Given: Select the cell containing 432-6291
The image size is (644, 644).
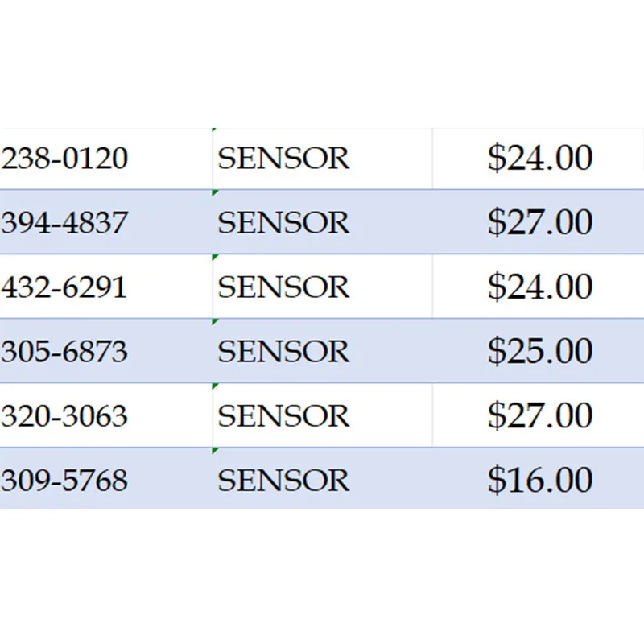Looking at the screenshot, I should (106, 287).
